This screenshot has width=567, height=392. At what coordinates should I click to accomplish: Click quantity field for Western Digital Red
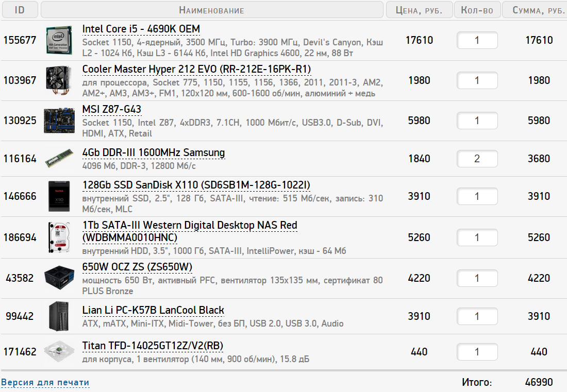pyautogui.click(x=477, y=237)
